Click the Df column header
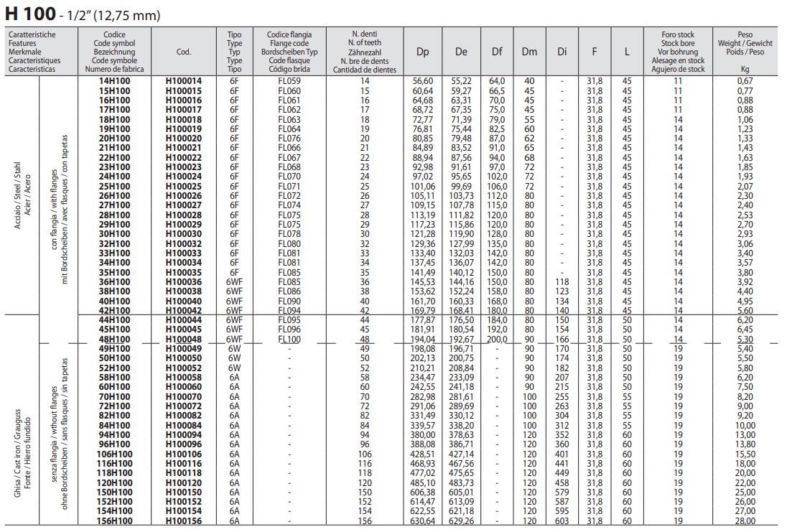 pyautogui.click(x=497, y=52)
